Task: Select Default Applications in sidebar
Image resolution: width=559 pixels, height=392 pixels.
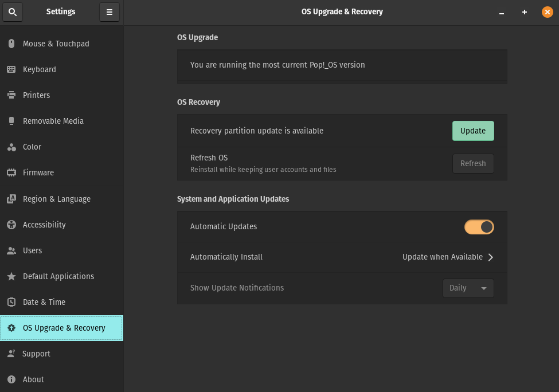Action: coord(58,276)
